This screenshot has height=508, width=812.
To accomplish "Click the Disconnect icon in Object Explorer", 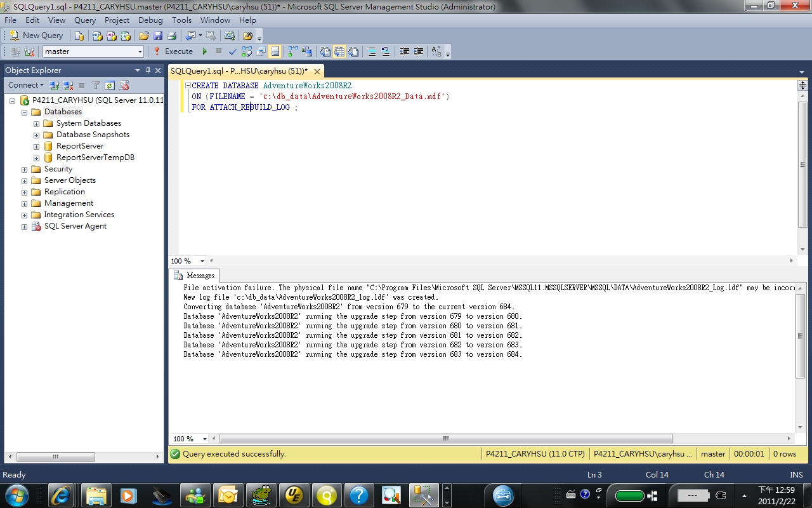I will point(69,85).
